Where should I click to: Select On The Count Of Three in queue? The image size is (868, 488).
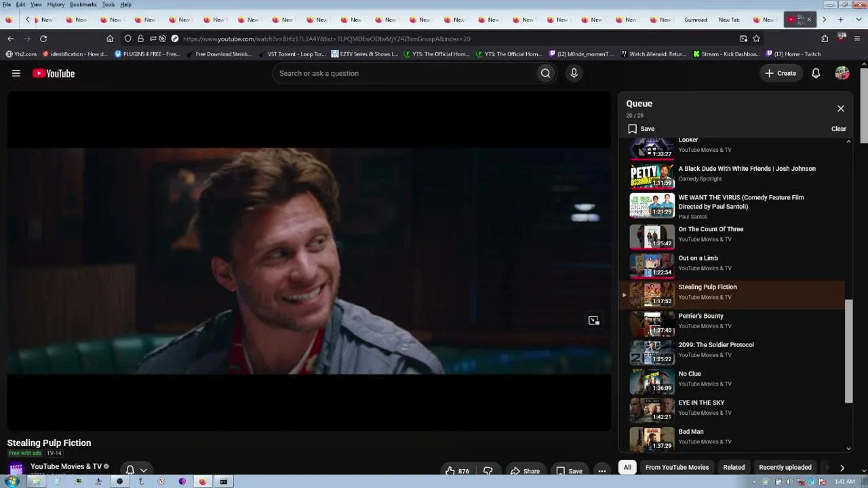point(734,236)
